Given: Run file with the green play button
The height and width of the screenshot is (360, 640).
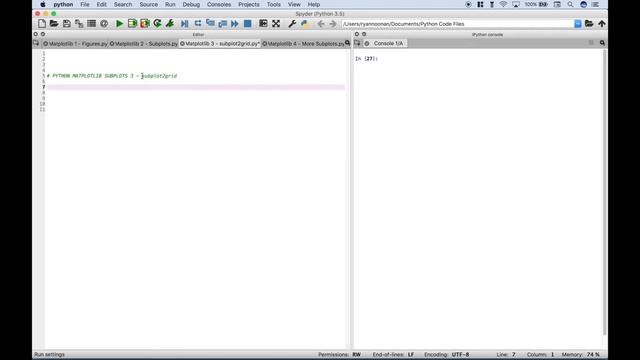Looking at the screenshot, I should [x=119, y=24].
